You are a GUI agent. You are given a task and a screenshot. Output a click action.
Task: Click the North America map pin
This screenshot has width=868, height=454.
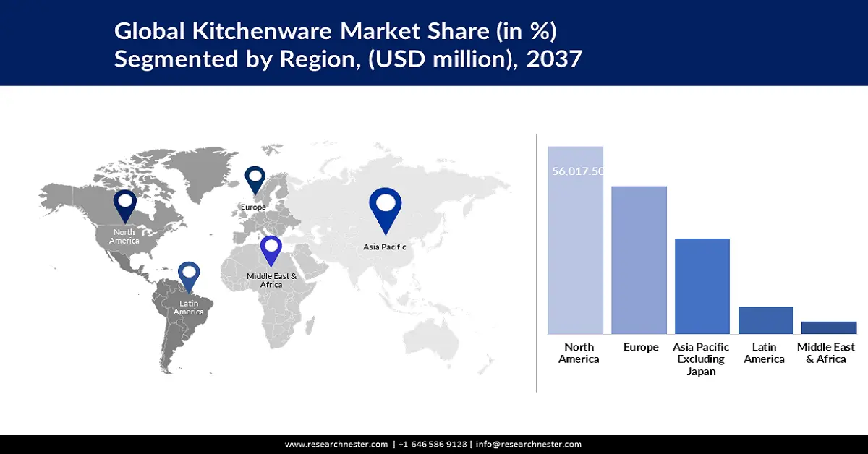point(125,206)
